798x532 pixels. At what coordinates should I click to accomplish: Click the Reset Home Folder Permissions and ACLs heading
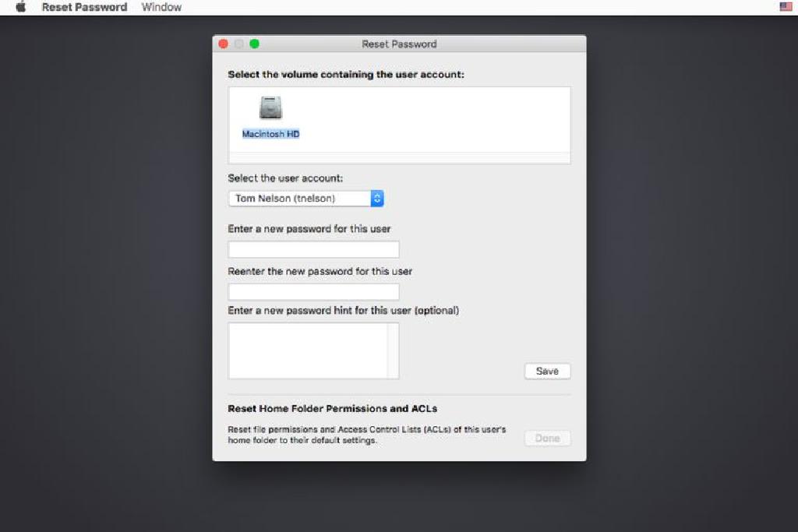pyautogui.click(x=332, y=408)
